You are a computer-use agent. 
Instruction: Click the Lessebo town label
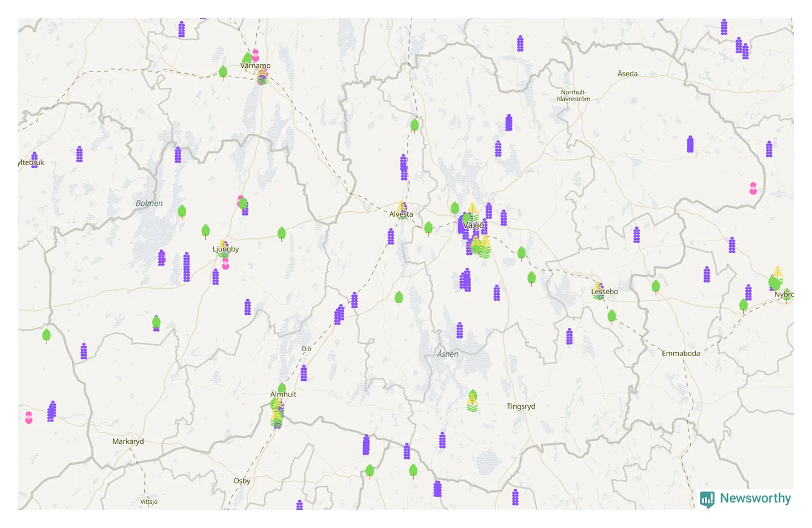click(605, 292)
